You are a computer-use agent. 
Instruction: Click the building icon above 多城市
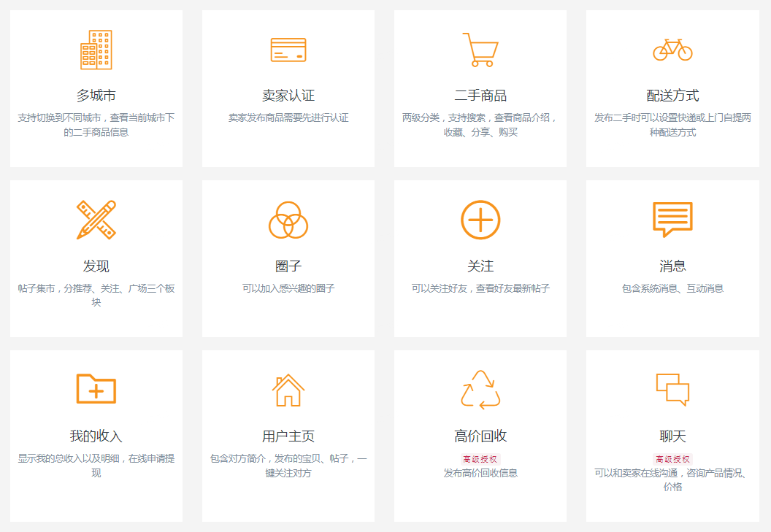(96, 50)
